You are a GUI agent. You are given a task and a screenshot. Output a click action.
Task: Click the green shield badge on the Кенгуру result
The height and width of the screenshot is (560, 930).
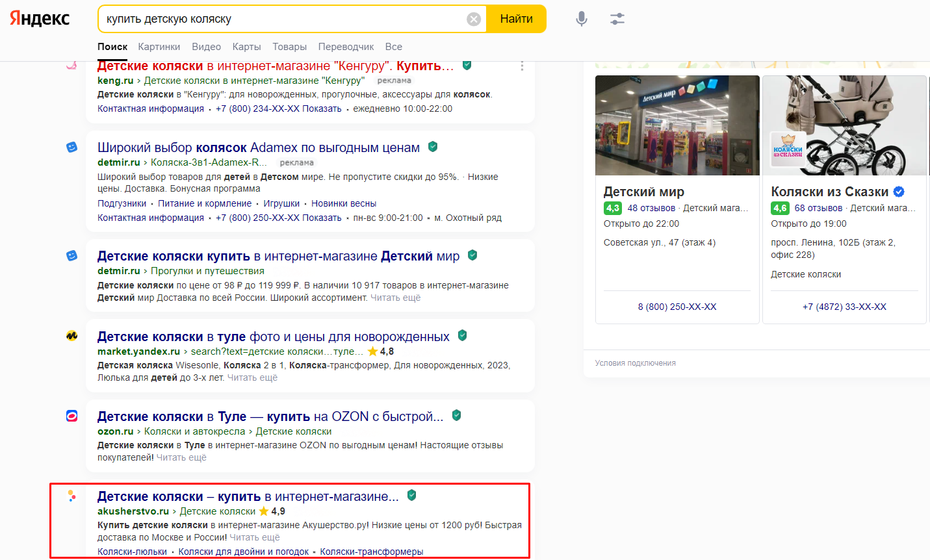pos(467,65)
